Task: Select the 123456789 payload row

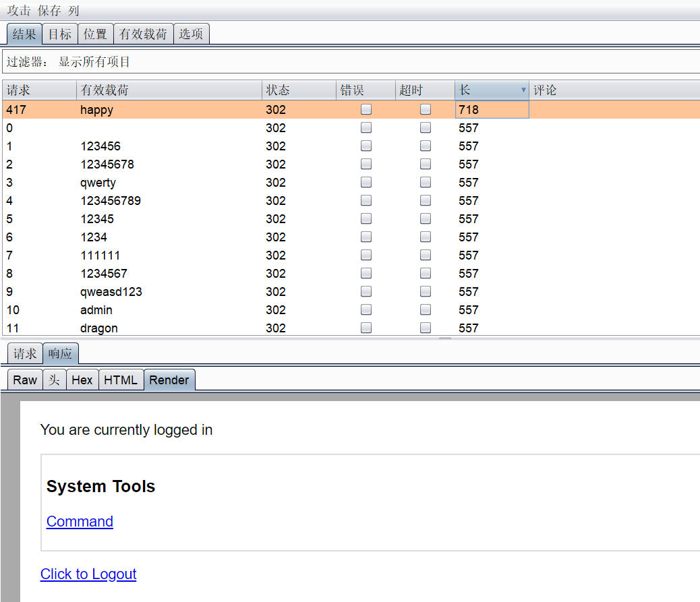Action: click(x=351, y=200)
